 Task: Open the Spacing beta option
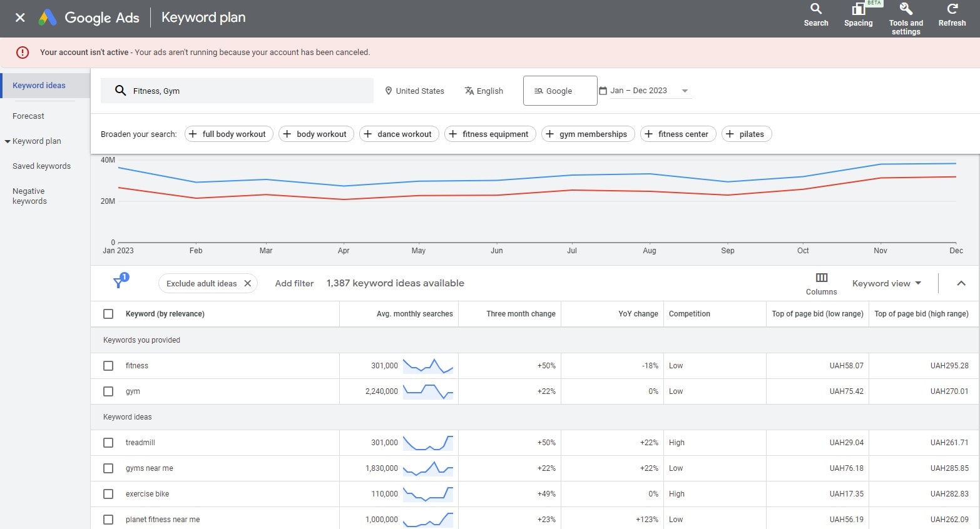pos(858,15)
